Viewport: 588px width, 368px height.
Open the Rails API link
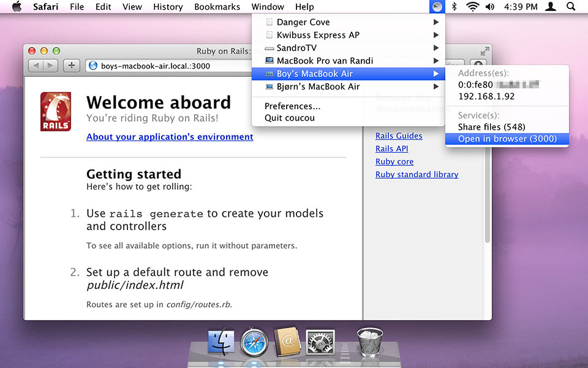click(391, 148)
